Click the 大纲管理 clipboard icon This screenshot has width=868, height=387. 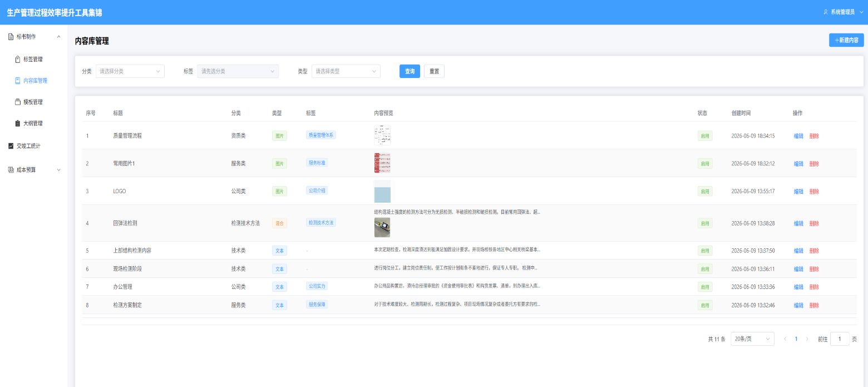tap(18, 124)
